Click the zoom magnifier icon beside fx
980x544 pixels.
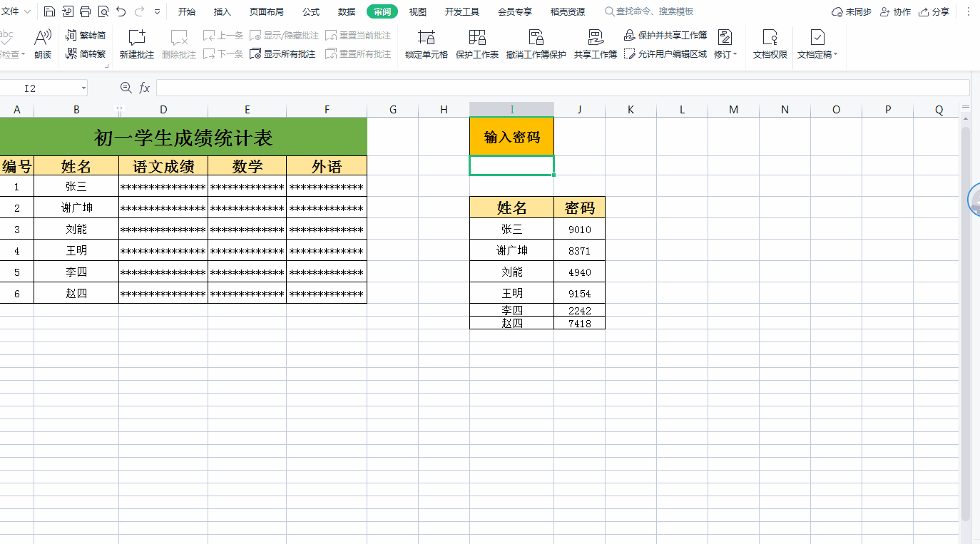[x=126, y=88]
